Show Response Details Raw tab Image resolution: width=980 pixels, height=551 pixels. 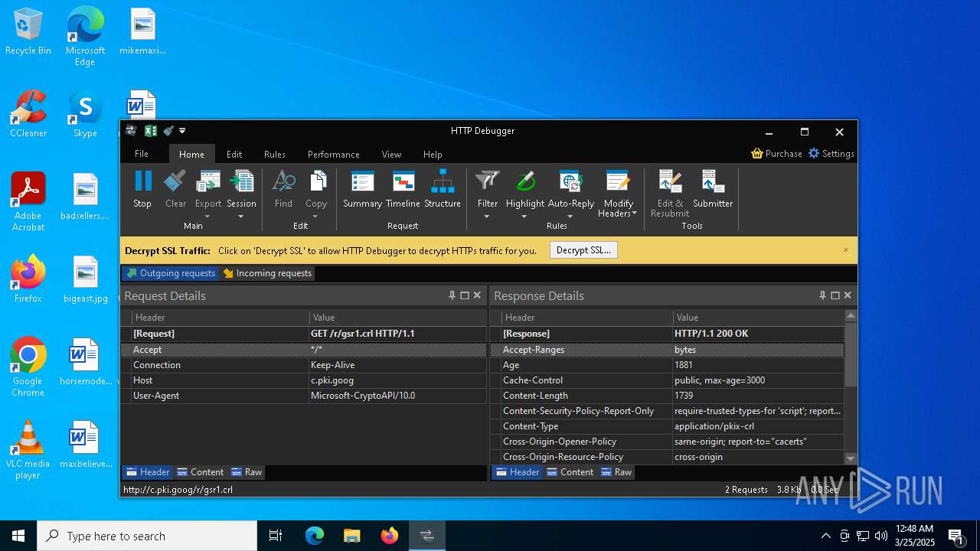(616, 472)
